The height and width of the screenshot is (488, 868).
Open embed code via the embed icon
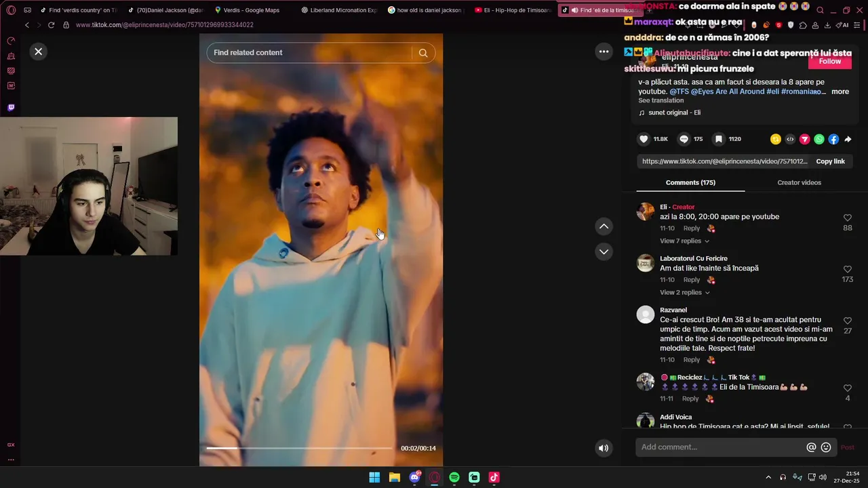(790, 139)
